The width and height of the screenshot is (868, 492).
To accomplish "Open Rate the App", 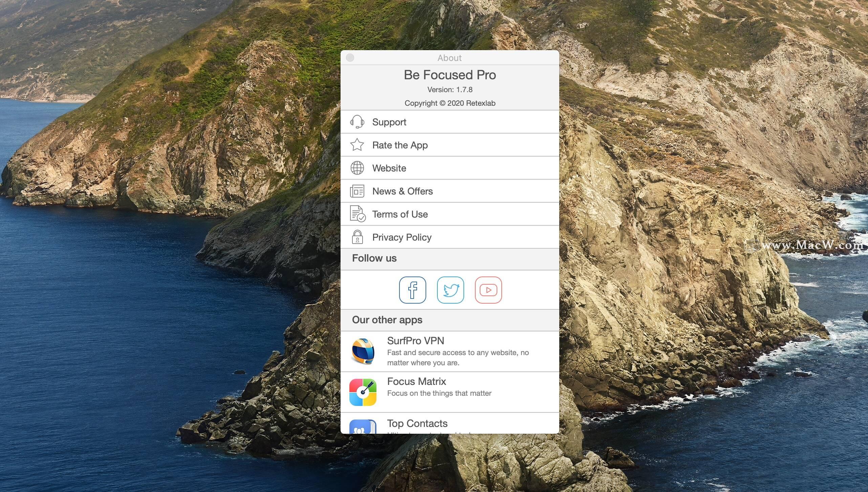I will [x=450, y=145].
